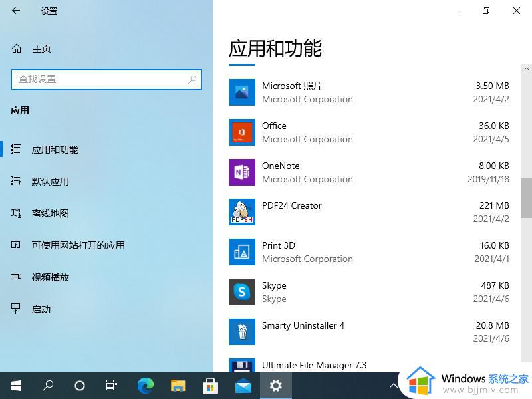Focus the 查找设置 search field
This screenshot has width=532, height=399.
(x=106, y=80)
